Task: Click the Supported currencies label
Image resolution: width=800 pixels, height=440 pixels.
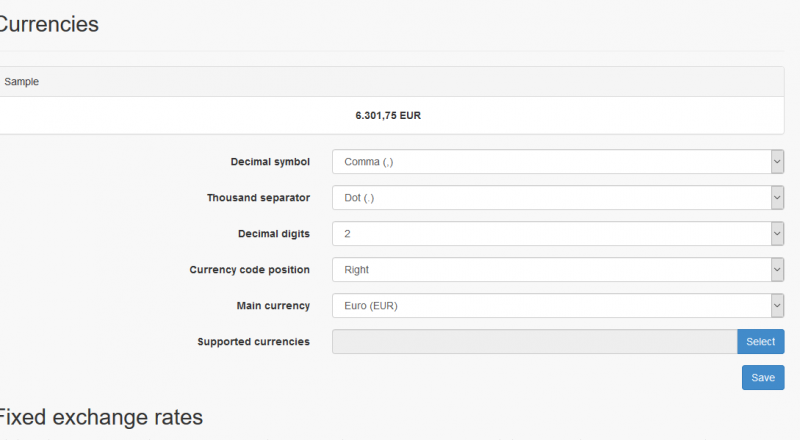Action: coord(254,342)
